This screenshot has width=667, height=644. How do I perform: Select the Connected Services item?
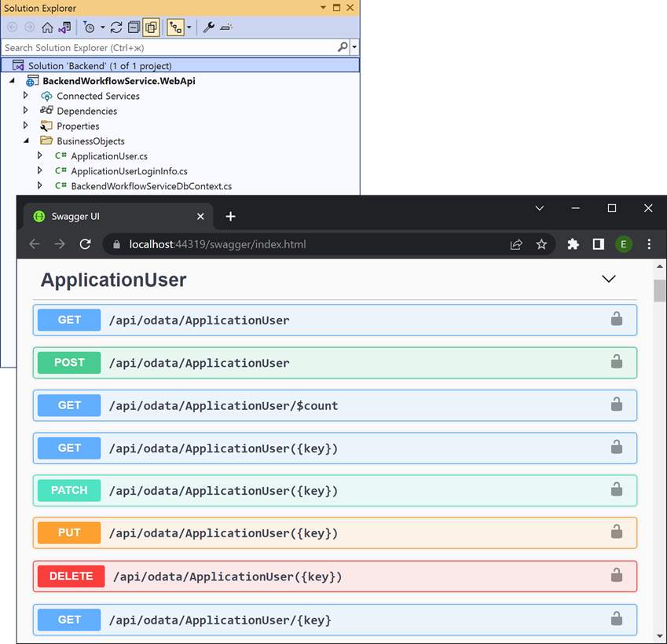pyautogui.click(x=98, y=96)
